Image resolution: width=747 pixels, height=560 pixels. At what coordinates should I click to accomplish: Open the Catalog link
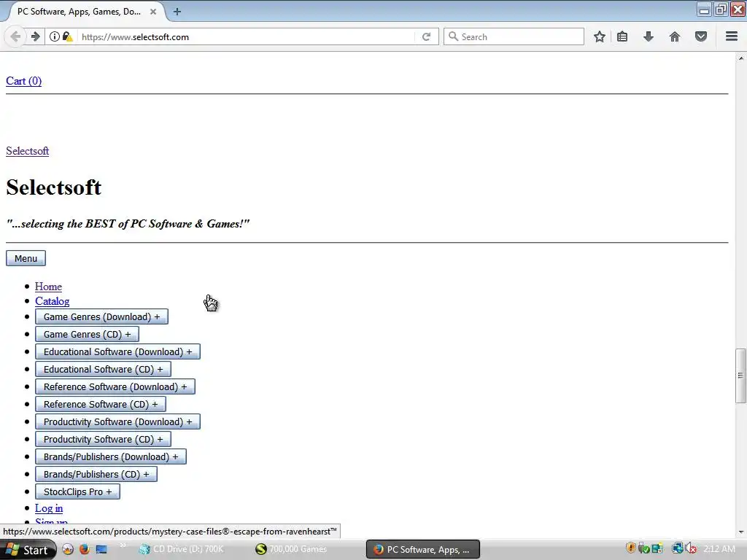(x=52, y=301)
